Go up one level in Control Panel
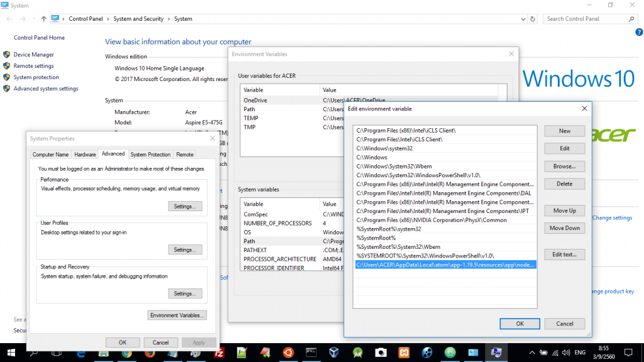The height and width of the screenshot is (362, 644). [43, 19]
